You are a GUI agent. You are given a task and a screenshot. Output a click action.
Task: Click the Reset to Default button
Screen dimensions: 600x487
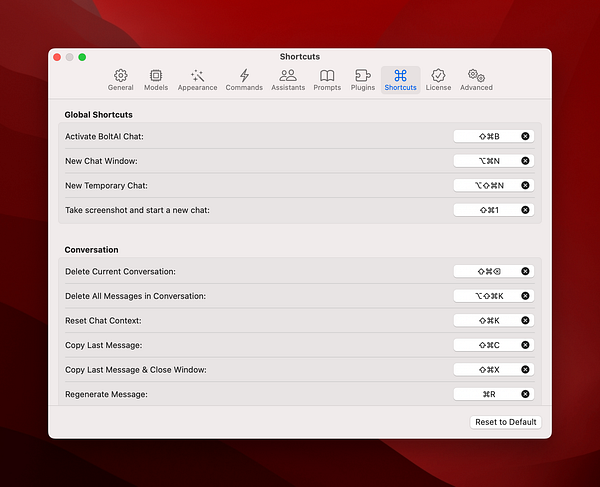coord(505,422)
